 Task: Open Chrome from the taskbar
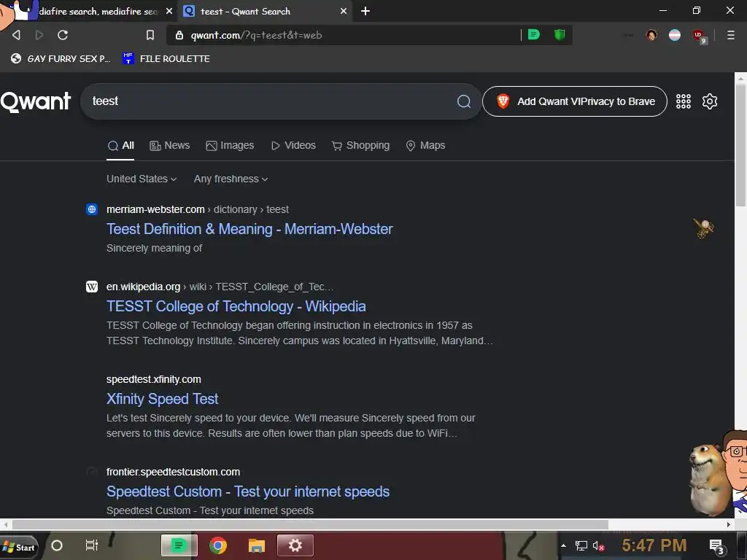coord(217,545)
